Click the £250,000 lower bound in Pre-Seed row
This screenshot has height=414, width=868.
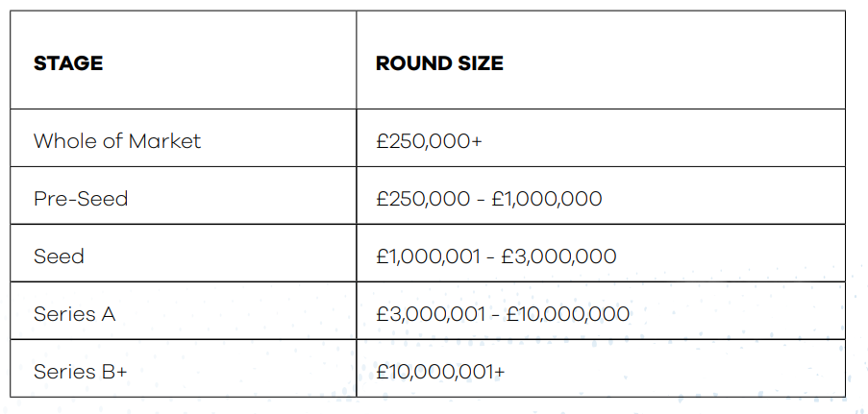[423, 199]
